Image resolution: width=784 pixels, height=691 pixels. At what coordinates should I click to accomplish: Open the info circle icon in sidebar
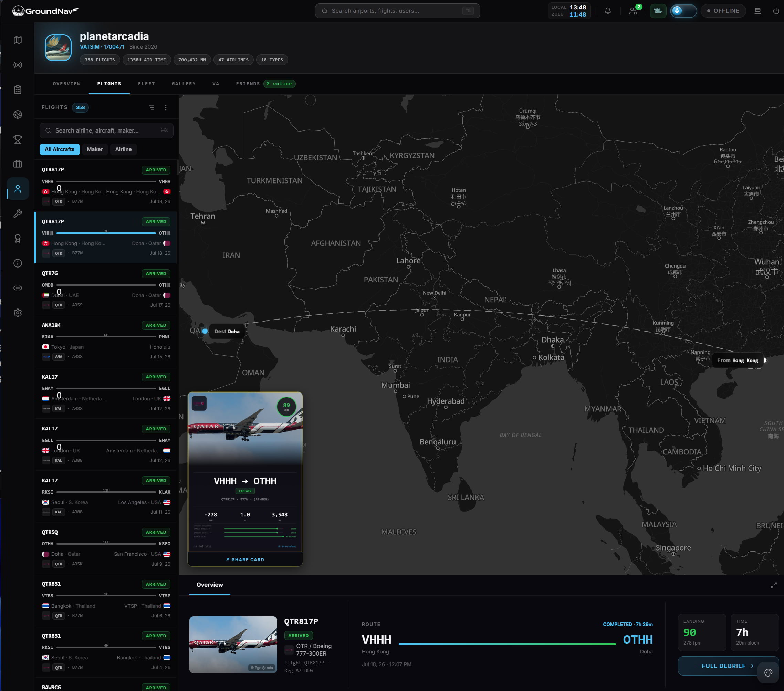click(18, 263)
